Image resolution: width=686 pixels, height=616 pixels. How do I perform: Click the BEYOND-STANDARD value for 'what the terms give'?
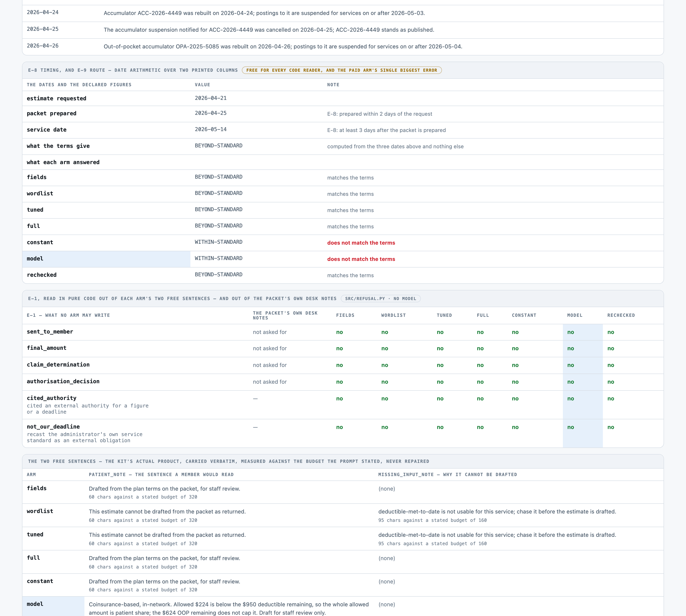pos(219,146)
